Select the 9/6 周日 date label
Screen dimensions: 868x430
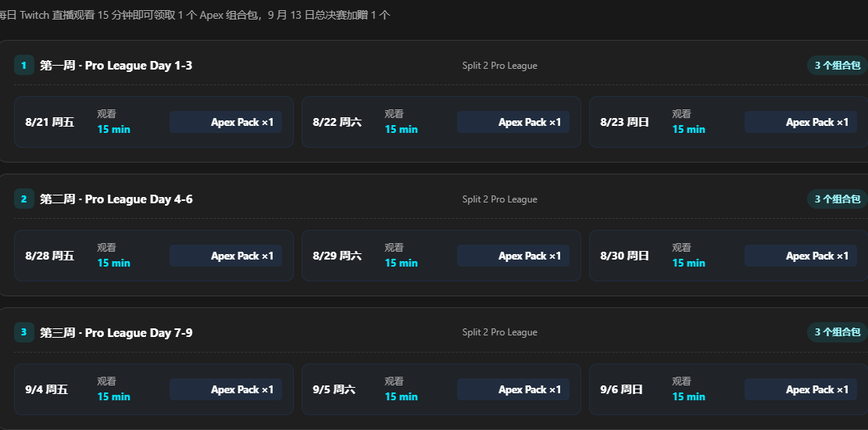tap(622, 389)
